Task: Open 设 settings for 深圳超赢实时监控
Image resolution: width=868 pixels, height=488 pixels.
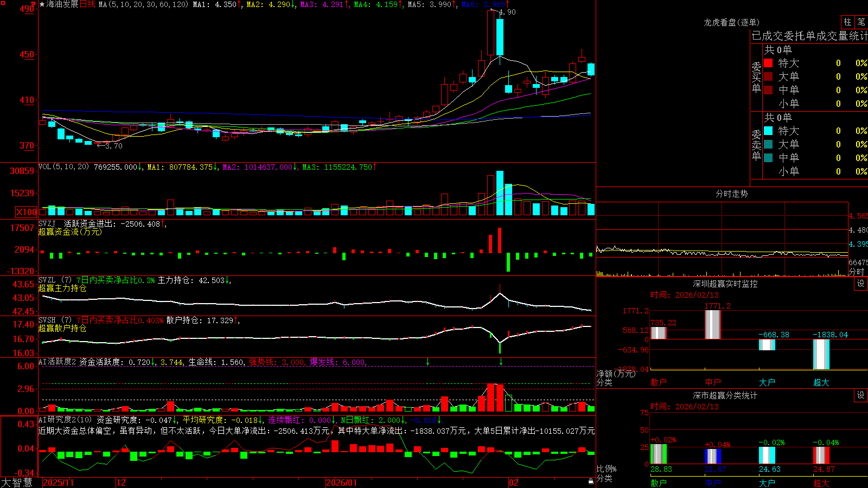Action: point(861,284)
